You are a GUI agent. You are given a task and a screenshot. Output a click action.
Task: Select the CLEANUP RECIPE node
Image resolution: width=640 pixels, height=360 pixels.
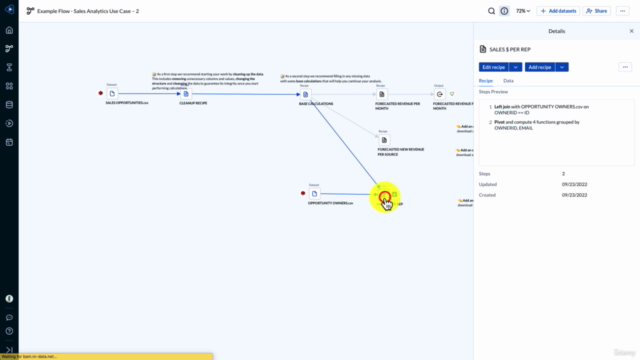coord(186,94)
